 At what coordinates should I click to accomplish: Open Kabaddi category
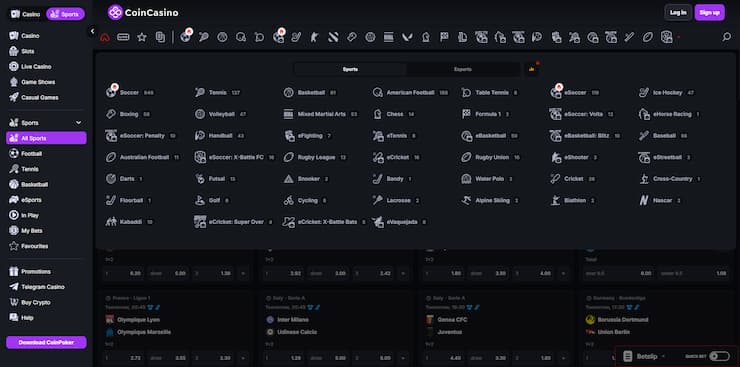coord(129,222)
